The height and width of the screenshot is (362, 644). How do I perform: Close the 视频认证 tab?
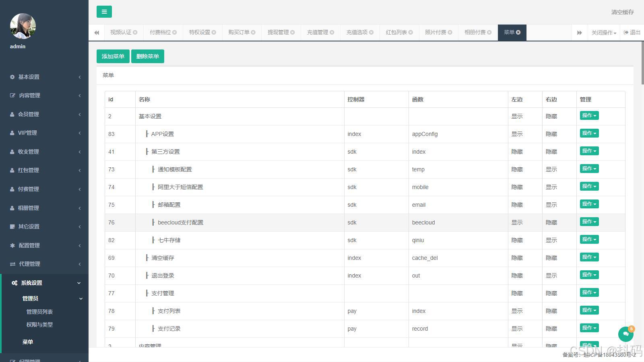click(135, 33)
